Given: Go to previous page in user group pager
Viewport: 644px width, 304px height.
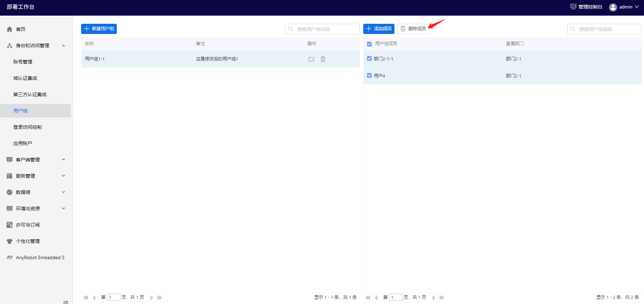Looking at the screenshot, I should (94, 298).
